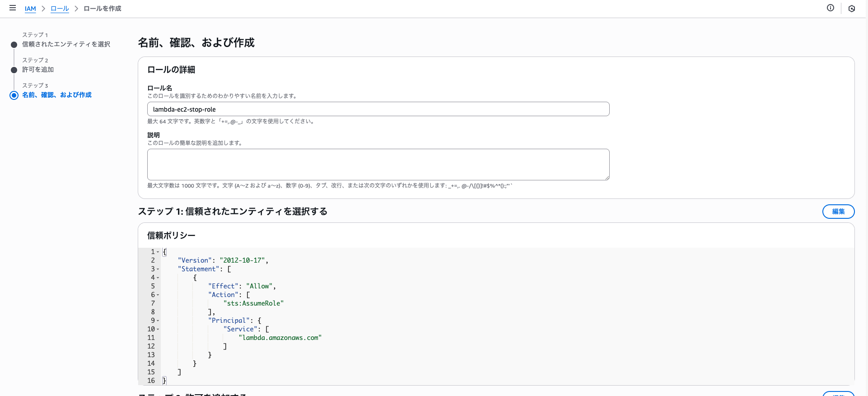Viewport: 868px width, 396px height.
Task: Collapse the fold arrow on line 4
Action: 158,278
